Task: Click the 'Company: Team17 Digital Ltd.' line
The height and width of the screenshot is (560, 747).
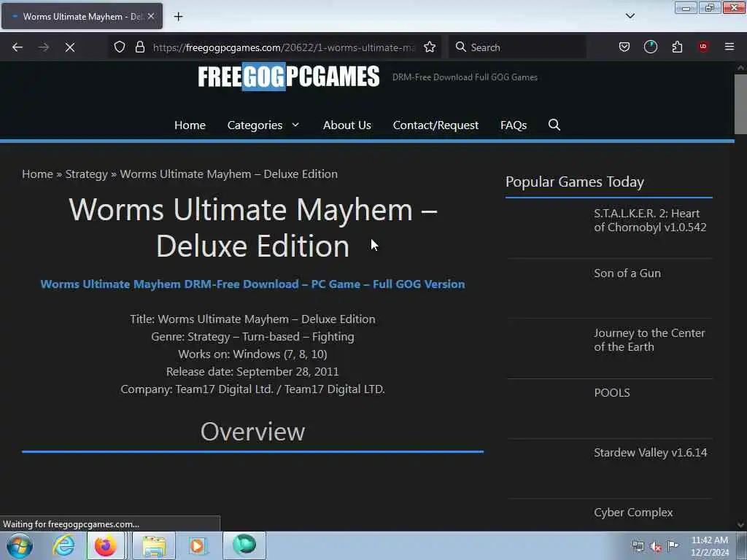Action: tap(252, 389)
